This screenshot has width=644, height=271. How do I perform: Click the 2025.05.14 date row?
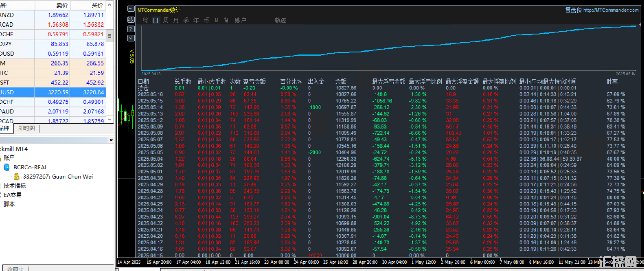click(x=150, y=107)
